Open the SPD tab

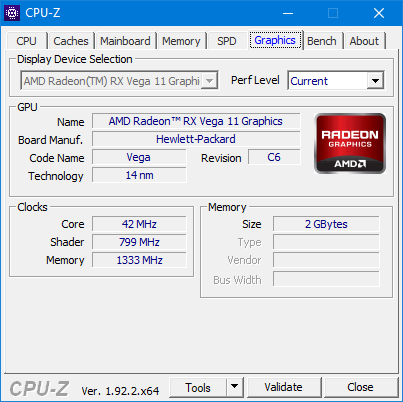coord(227,41)
